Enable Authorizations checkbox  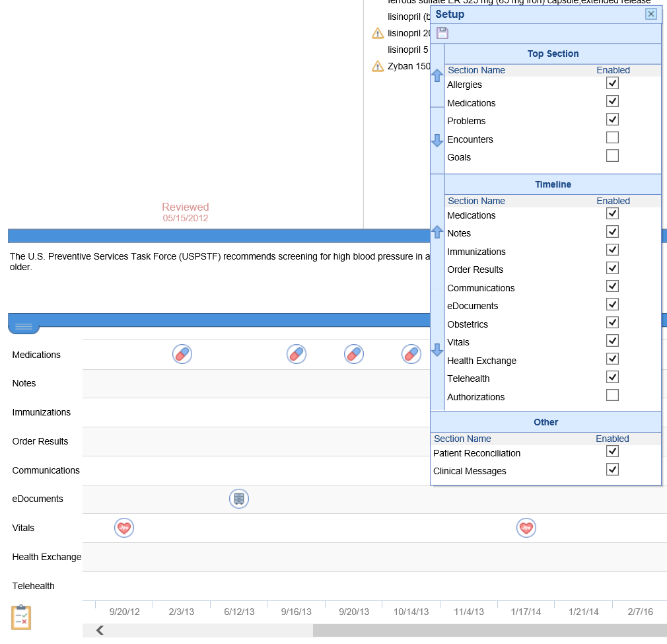[613, 395]
